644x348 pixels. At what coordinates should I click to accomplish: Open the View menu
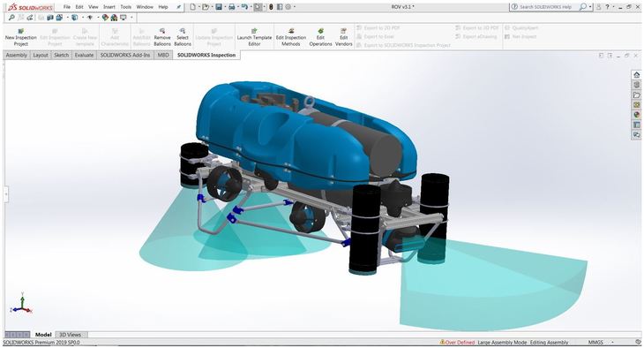point(94,7)
